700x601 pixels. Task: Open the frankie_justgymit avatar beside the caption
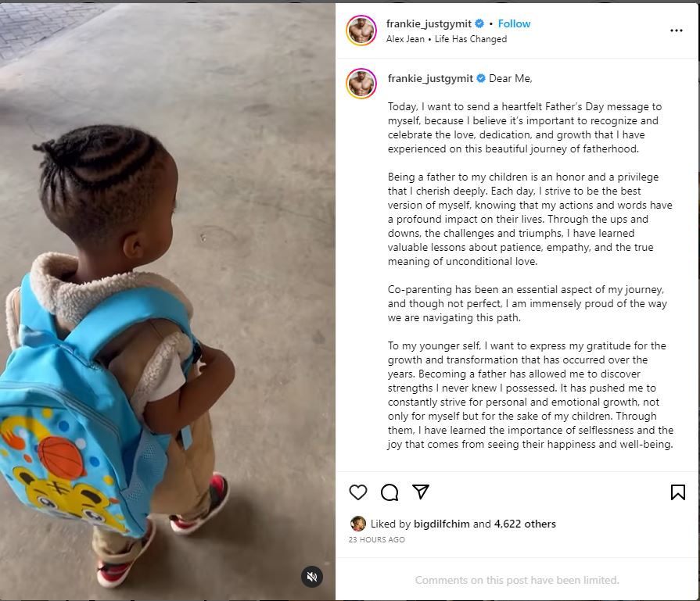pos(361,84)
